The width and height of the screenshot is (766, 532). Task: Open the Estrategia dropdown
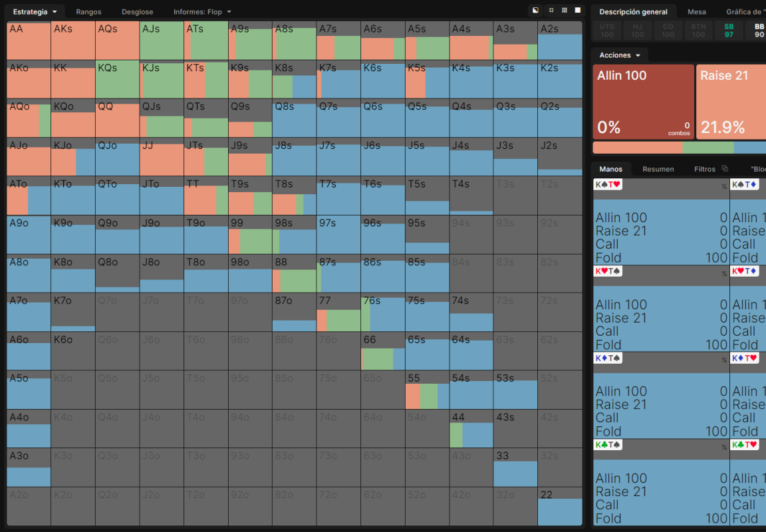click(35, 12)
